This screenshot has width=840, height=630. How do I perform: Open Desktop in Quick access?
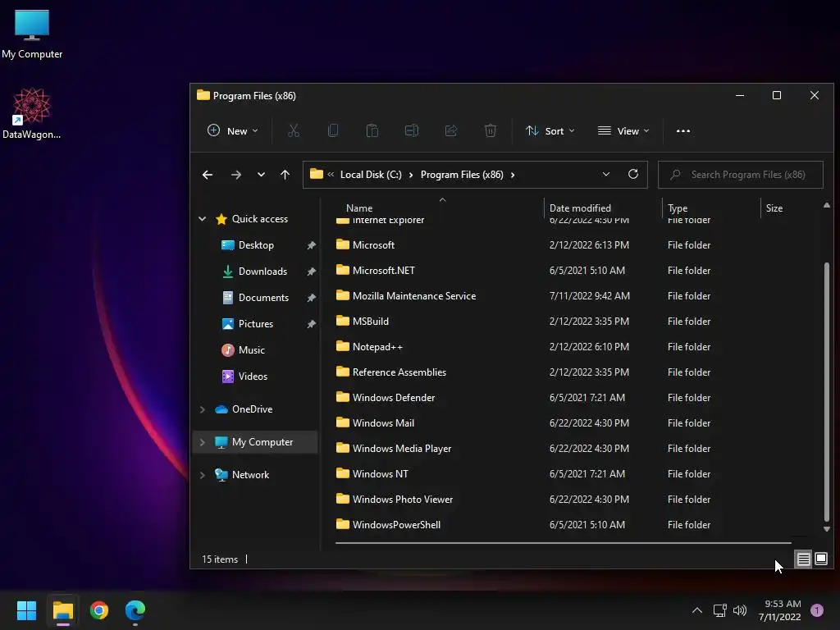(x=256, y=245)
